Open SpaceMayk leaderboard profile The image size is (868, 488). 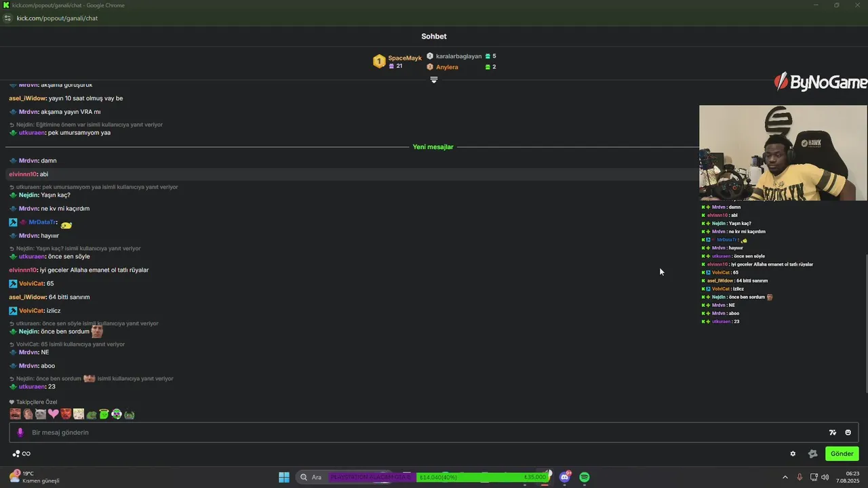[405, 58]
